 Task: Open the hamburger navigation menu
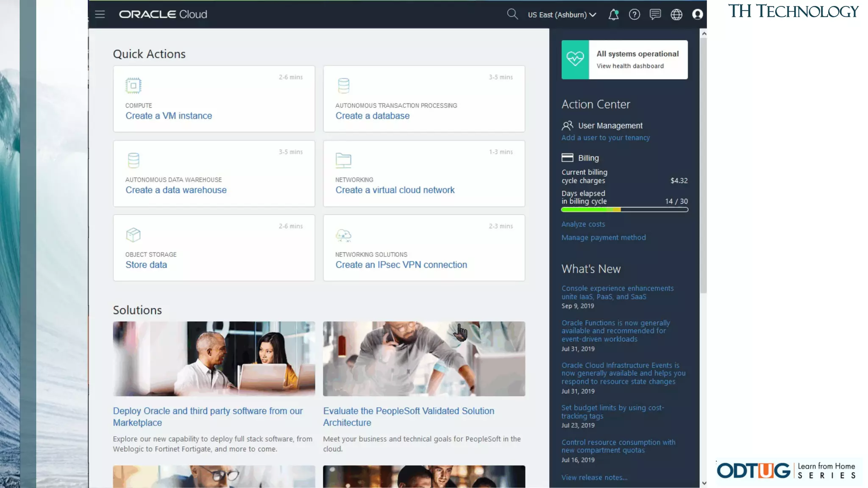tap(100, 14)
